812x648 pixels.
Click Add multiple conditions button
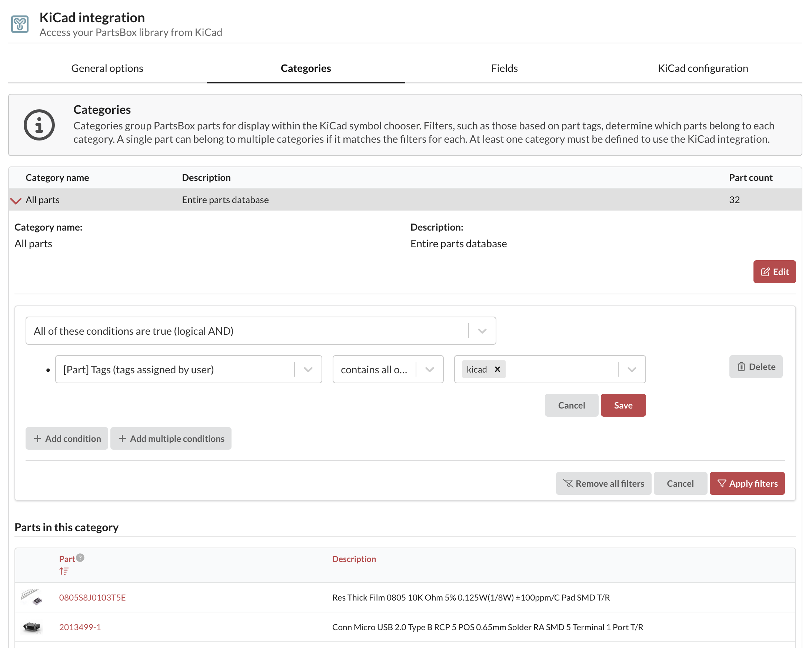[x=171, y=439]
